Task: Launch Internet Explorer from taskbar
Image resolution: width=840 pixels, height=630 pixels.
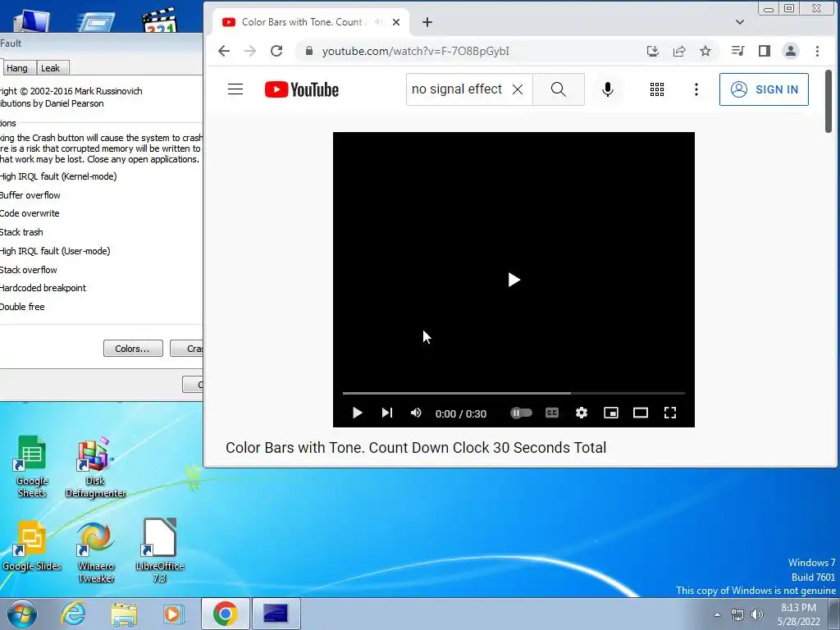Action: coord(73,614)
